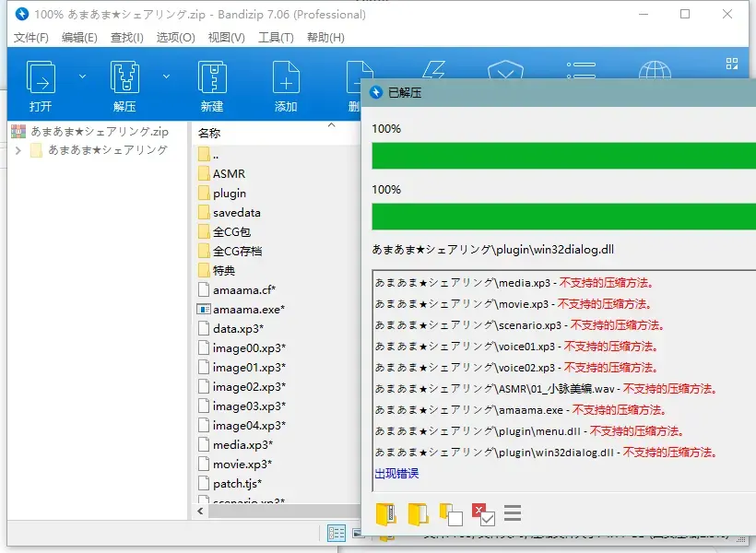Select あまあま★シェアリング folder in tree
756x553 pixels.
108,150
